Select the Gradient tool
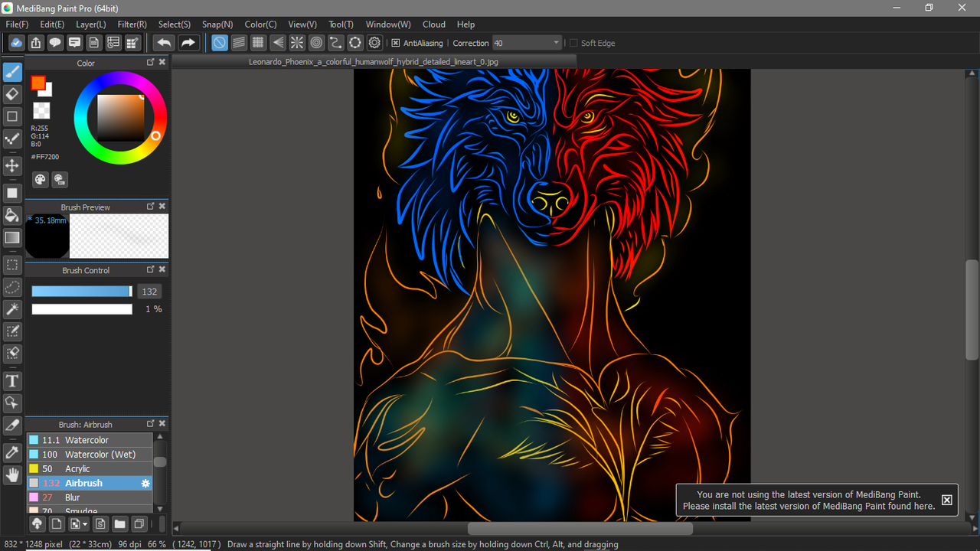The image size is (980, 551). [x=12, y=237]
